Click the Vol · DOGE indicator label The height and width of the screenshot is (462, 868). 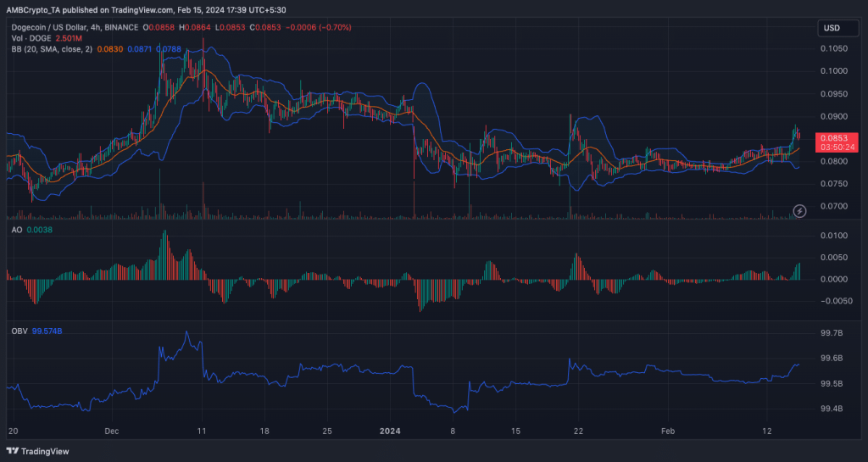point(31,38)
